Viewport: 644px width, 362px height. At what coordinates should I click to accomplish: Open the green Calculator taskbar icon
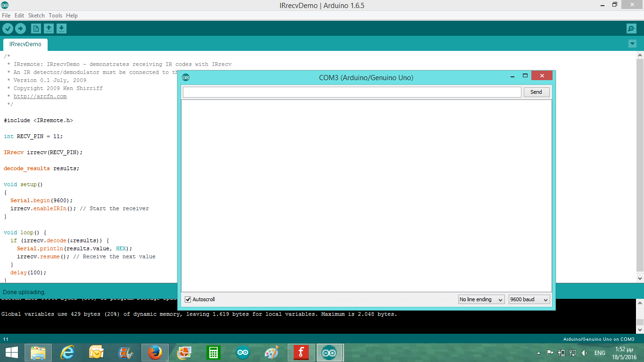(x=214, y=353)
